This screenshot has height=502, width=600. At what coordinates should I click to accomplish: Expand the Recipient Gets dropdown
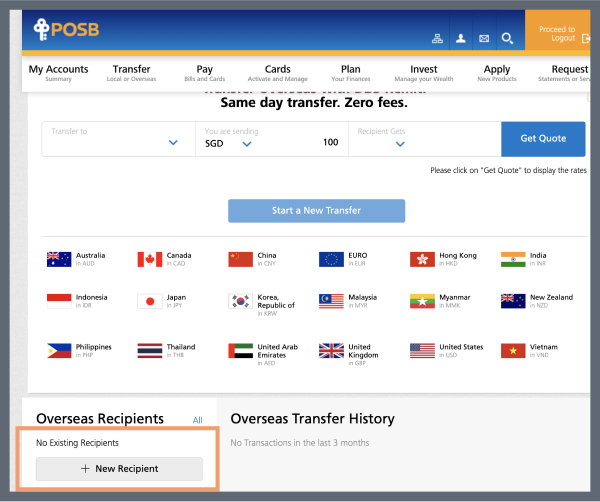(398, 143)
